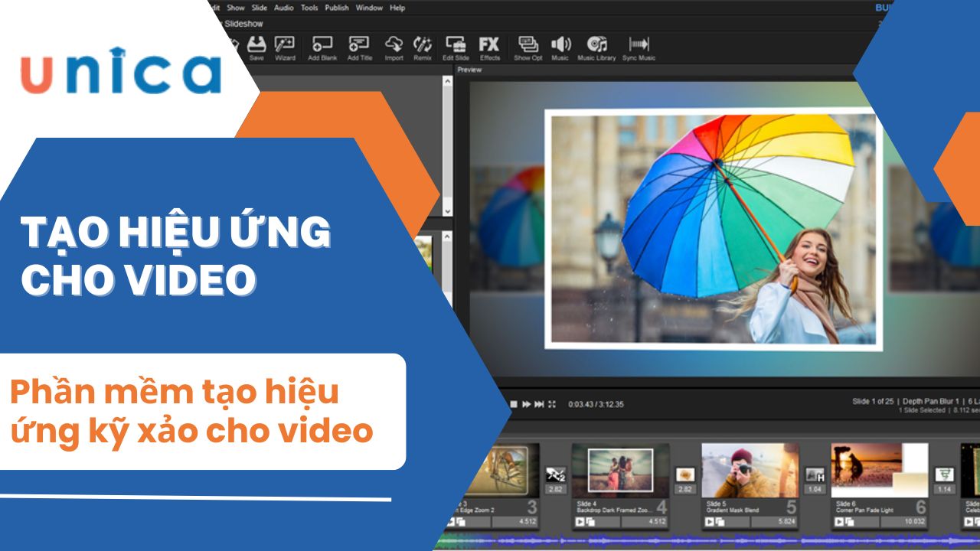Open Edit Slide from the toolbar
980x551 pixels.
[456, 47]
